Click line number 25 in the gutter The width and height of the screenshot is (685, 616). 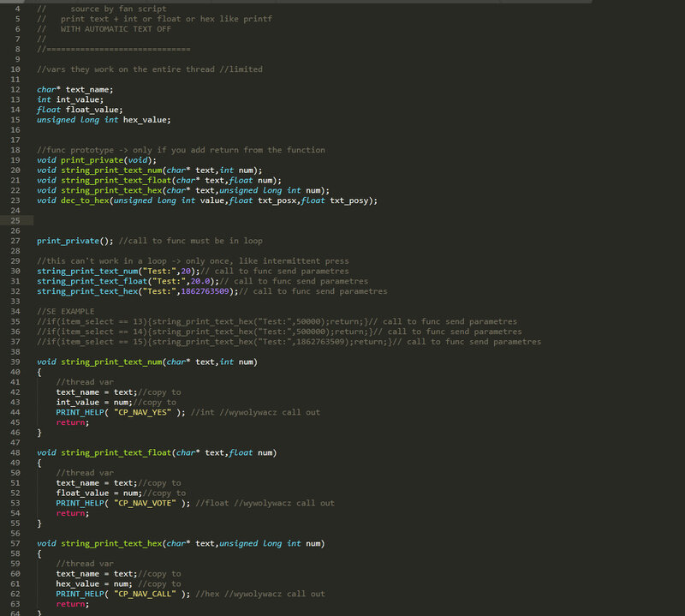pyautogui.click(x=15, y=220)
